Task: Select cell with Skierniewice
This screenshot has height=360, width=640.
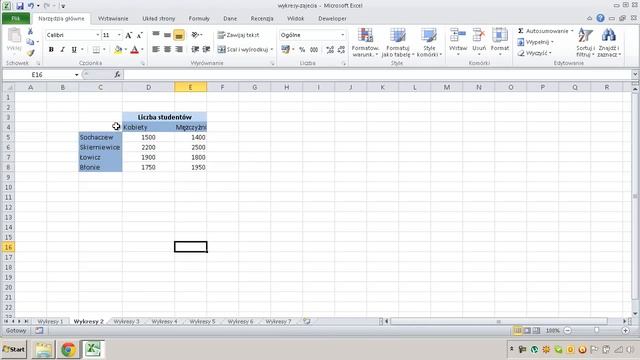Action: click(x=100, y=147)
